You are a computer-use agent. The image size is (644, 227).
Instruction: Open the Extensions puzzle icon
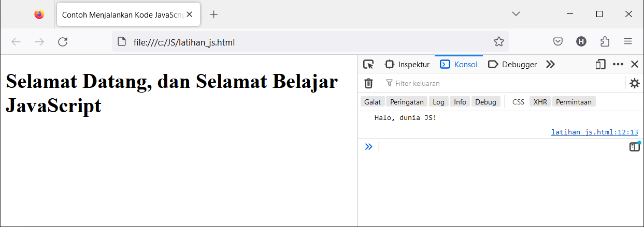[x=605, y=42]
